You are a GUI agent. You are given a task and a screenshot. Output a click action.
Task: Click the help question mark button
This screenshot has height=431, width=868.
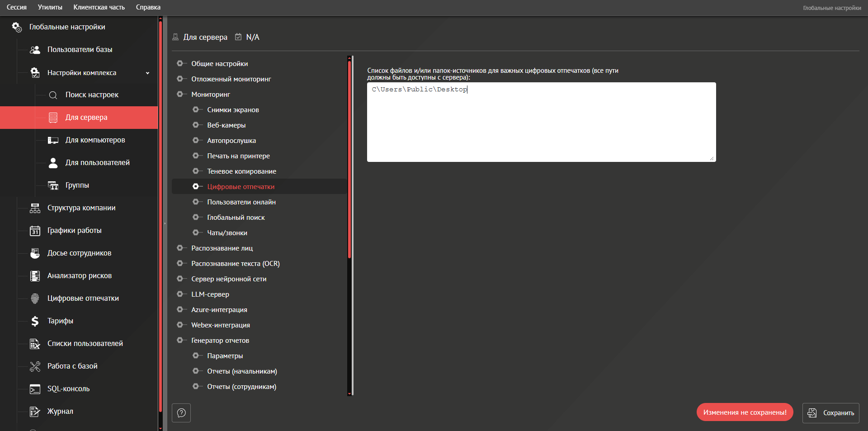(x=181, y=413)
